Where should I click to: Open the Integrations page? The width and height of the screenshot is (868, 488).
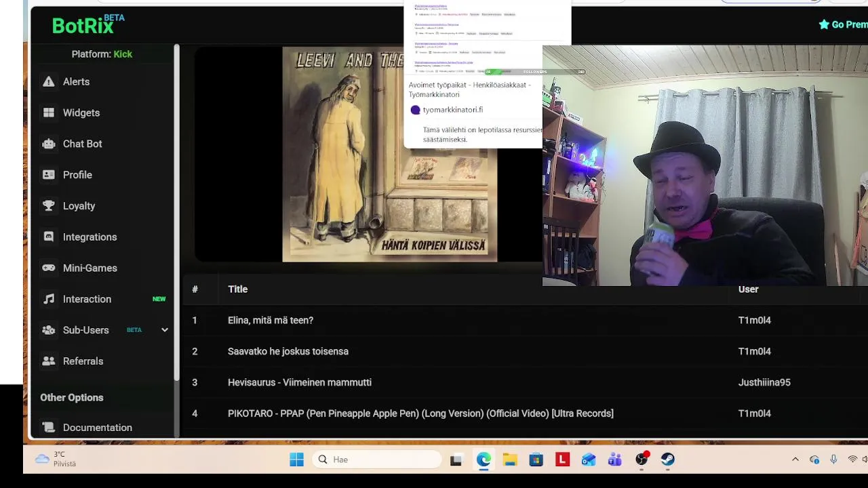tap(90, 237)
